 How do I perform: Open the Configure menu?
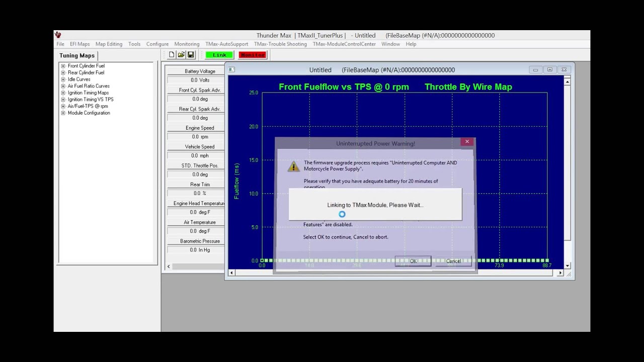157,44
